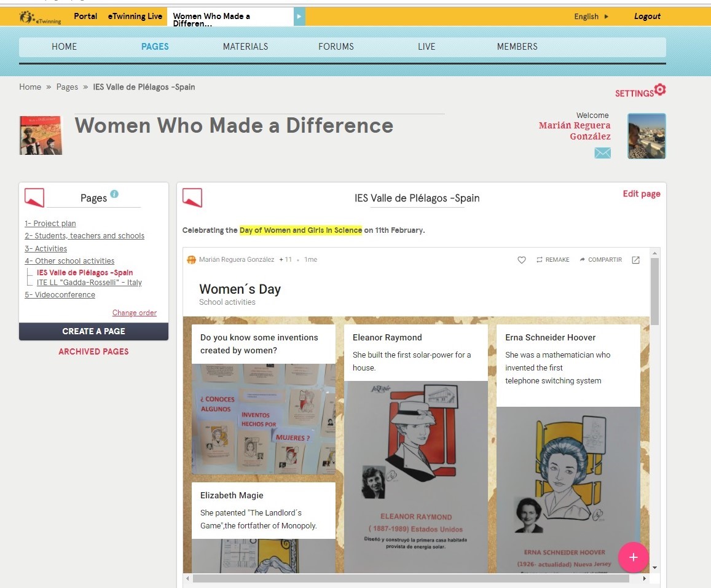Click the user profile photo thumbnail

pos(646,136)
